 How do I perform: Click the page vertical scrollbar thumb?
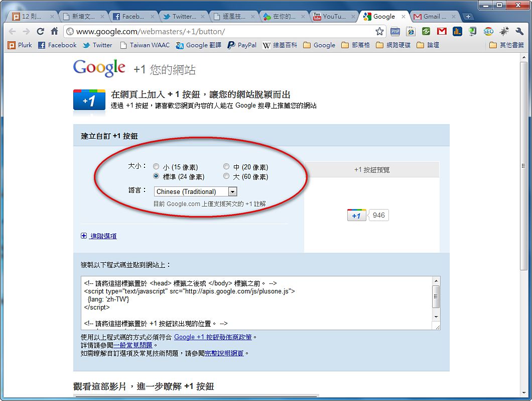(x=524, y=165)
